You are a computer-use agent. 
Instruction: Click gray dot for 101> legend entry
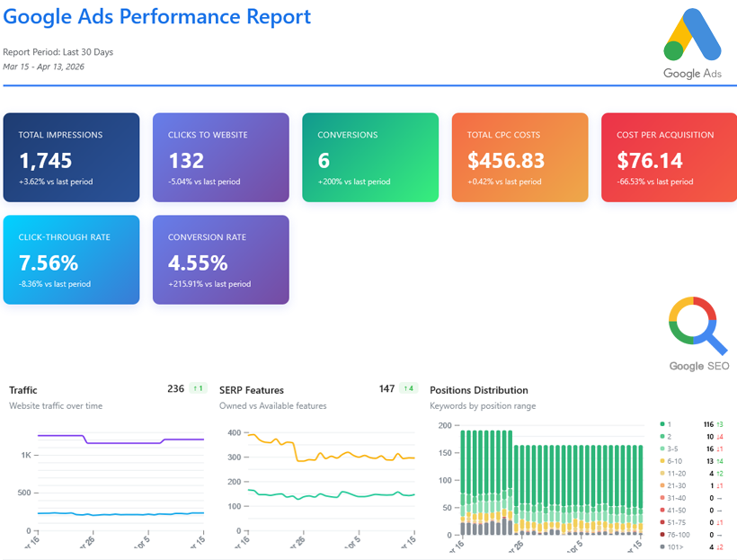pyautogui.click(x=663, y=547)
